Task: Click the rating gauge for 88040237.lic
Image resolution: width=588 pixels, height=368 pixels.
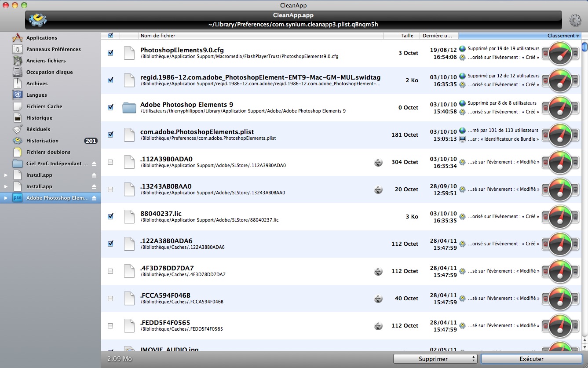Action: 560,216
